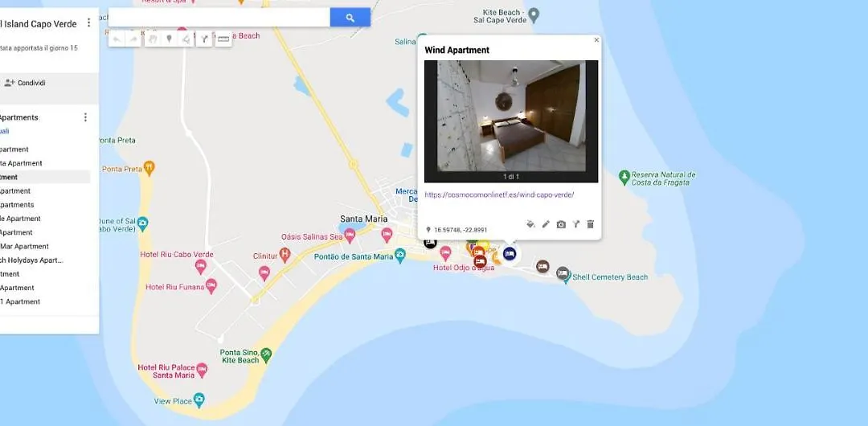
Task: Close the Wind Apartment info popup
Action: click(x=596, y=40)
